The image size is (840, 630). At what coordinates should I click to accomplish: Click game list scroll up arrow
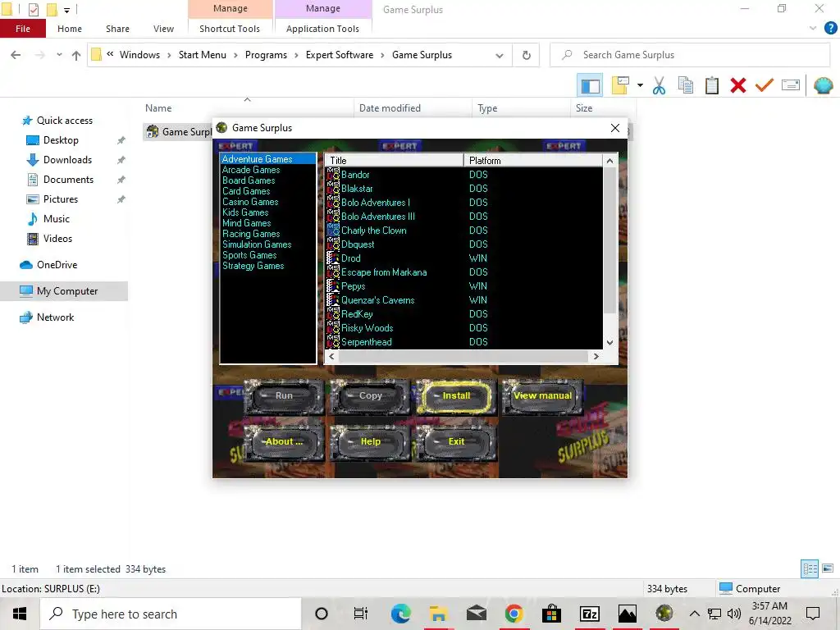(609, 160)
